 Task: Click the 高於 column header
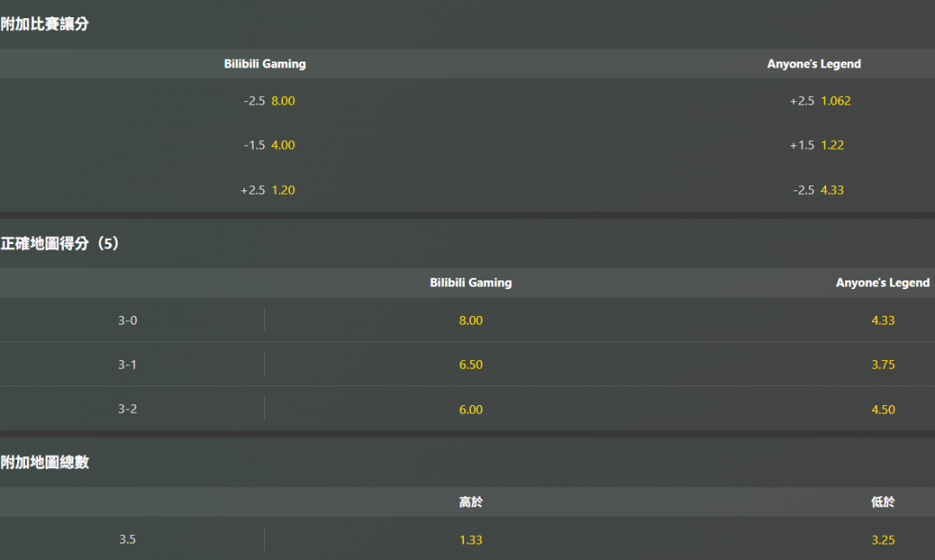[x=470, y=502]
